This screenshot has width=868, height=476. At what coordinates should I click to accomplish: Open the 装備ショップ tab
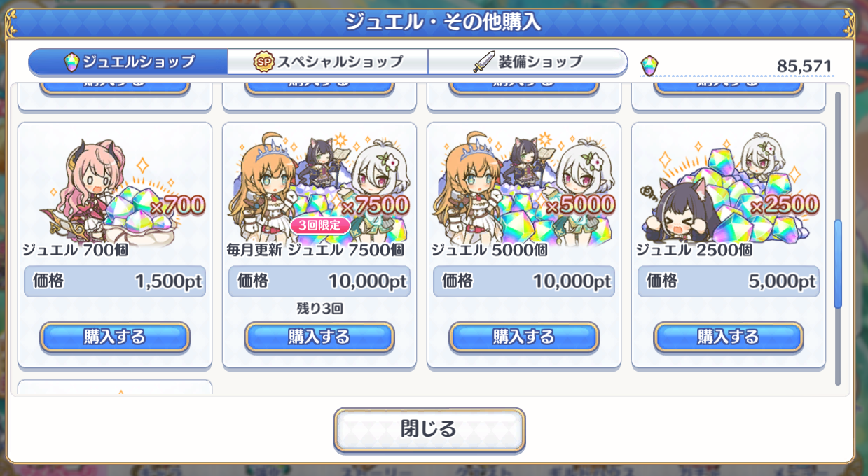528,62
